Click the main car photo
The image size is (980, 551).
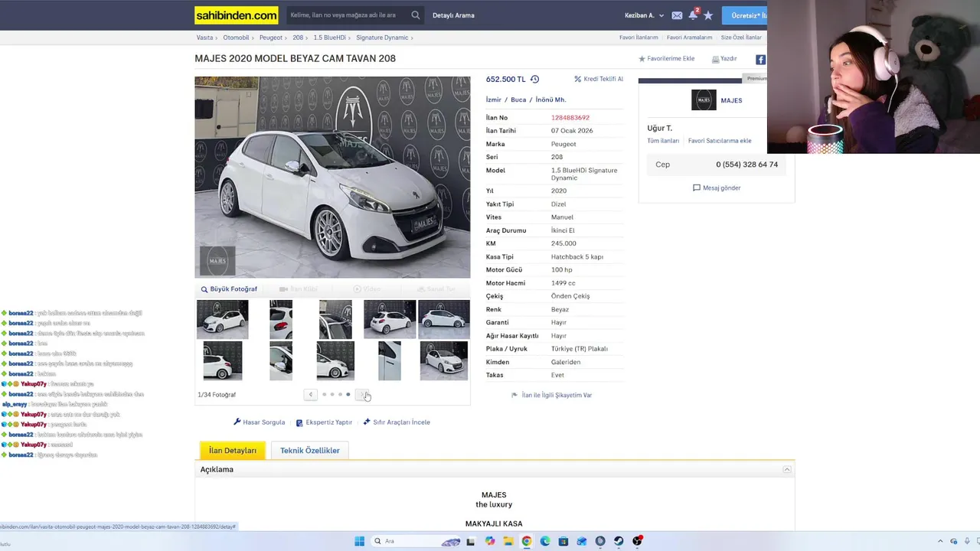click(332, 177)
